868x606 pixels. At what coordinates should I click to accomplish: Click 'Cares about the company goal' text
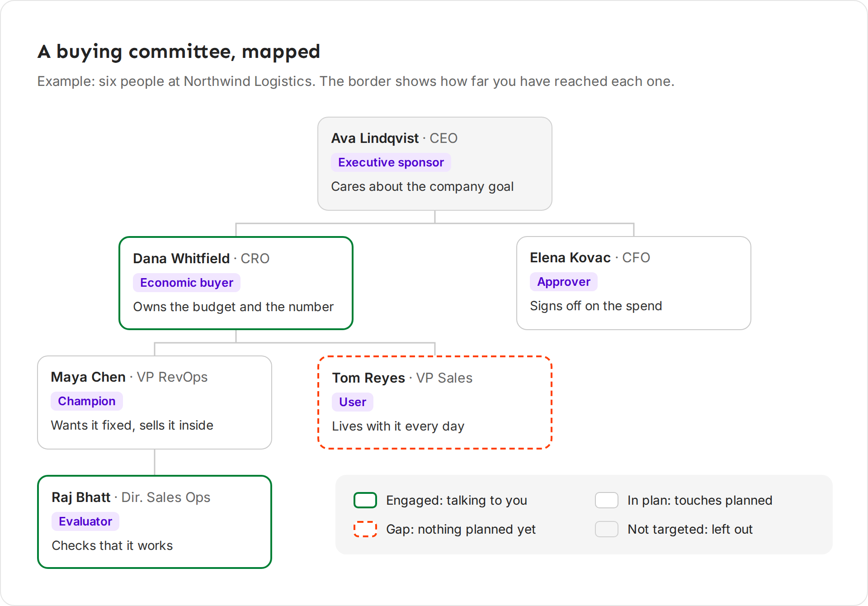[x=422, y=186]
